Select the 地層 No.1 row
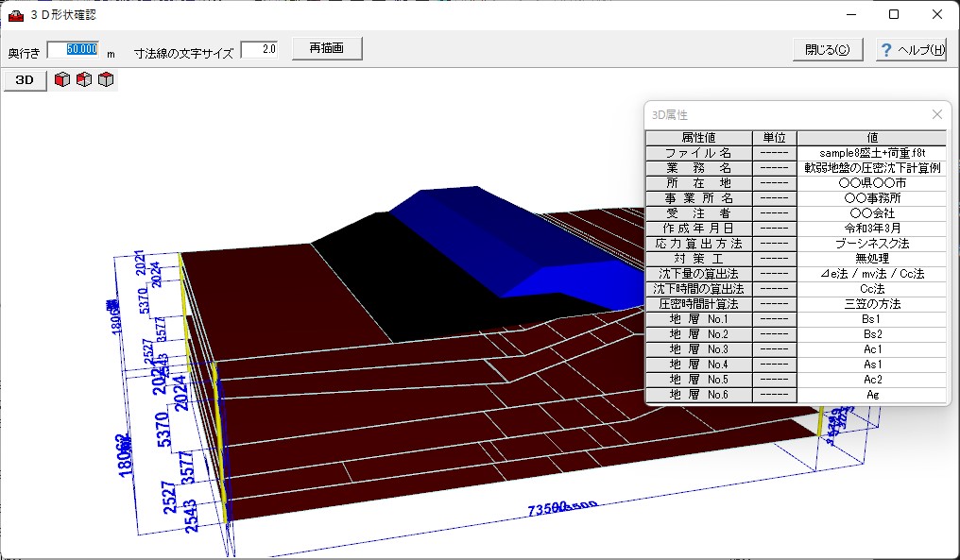Screen dimensions: 960x560 pos(698,319)
